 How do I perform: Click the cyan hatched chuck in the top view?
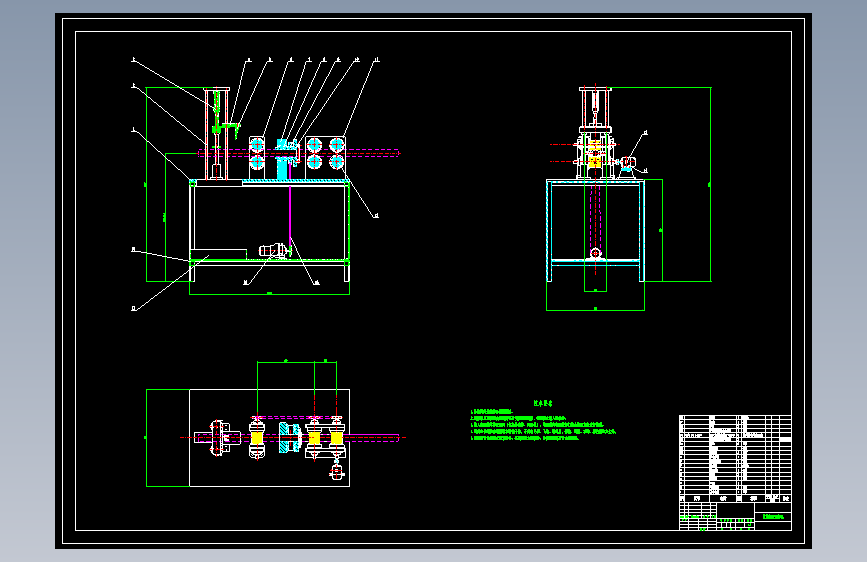289,438
